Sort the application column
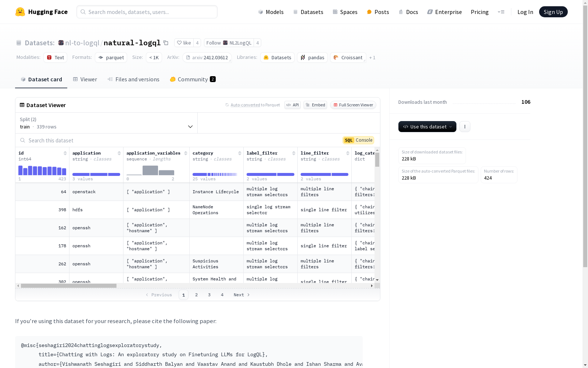588x368 pixels. (x=119, y=153)
